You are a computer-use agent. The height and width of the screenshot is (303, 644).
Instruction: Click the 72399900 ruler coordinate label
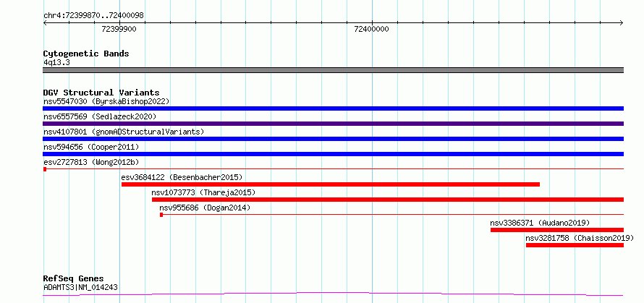click(119, 29)
